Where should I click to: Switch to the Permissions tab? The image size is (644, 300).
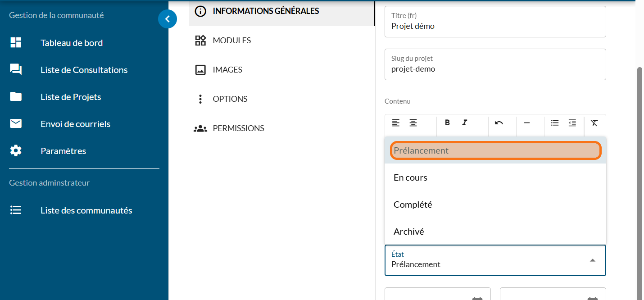pos(238,128)
